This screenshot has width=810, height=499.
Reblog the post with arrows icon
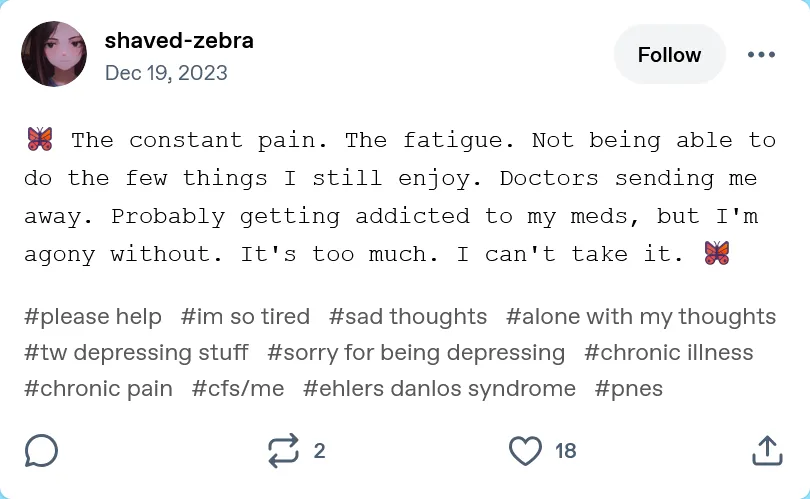[x=284, y=451]
